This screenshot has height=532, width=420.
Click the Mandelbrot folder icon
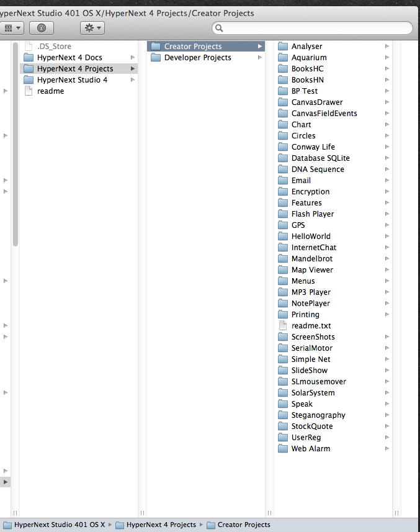(x=283, y=258)
